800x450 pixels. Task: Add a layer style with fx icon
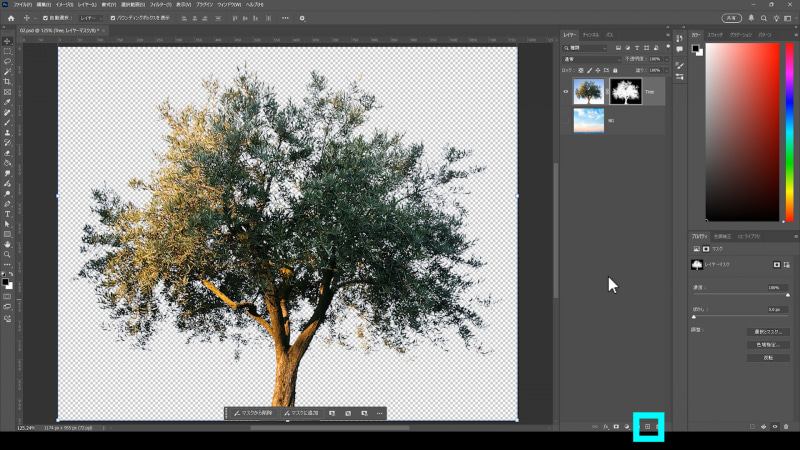606,427
